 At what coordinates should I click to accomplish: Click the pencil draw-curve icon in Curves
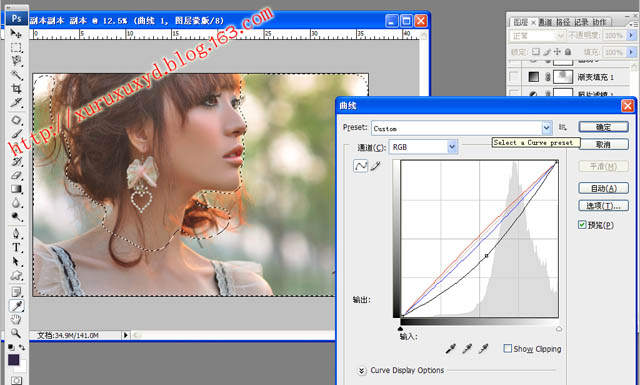point(376,166)
